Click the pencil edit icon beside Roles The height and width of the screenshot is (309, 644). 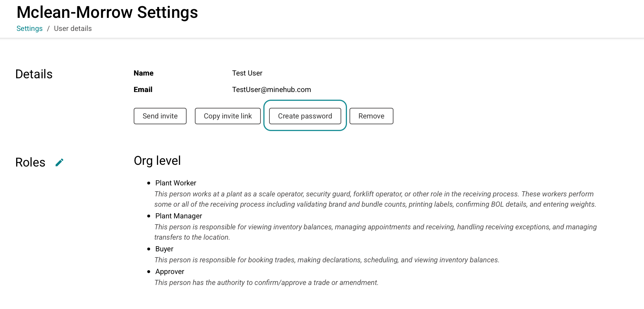59,162
